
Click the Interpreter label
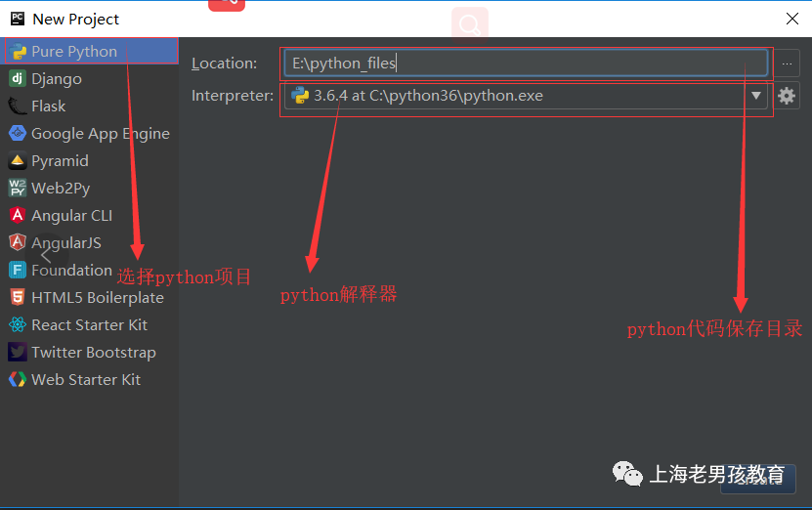(233, 96)
